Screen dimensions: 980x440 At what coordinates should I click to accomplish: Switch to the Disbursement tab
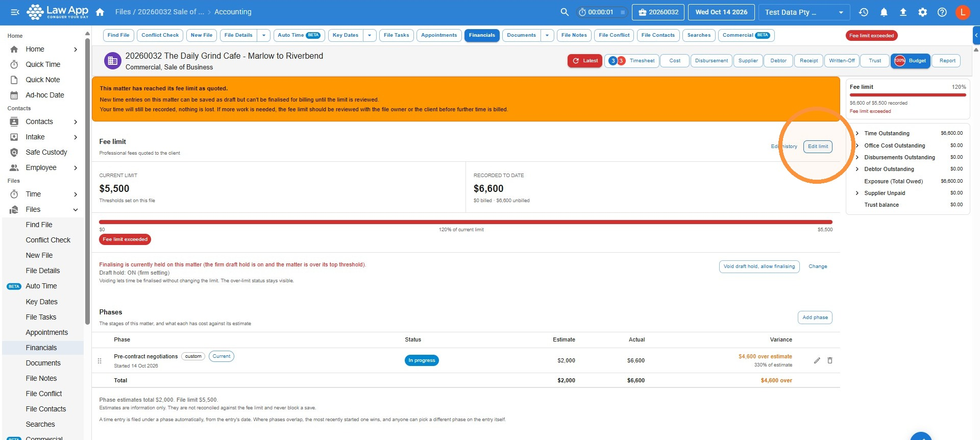click(712, 61)
